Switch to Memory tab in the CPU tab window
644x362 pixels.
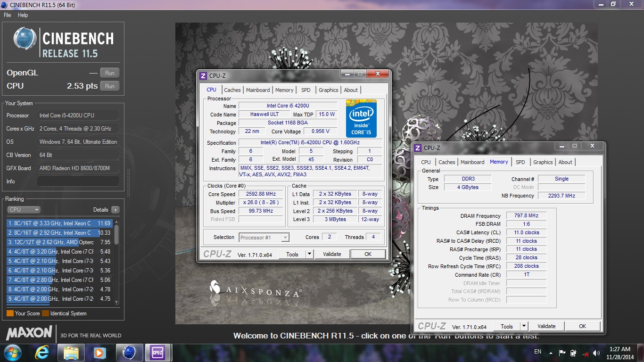pyautogui.click(x=284, y=90)
